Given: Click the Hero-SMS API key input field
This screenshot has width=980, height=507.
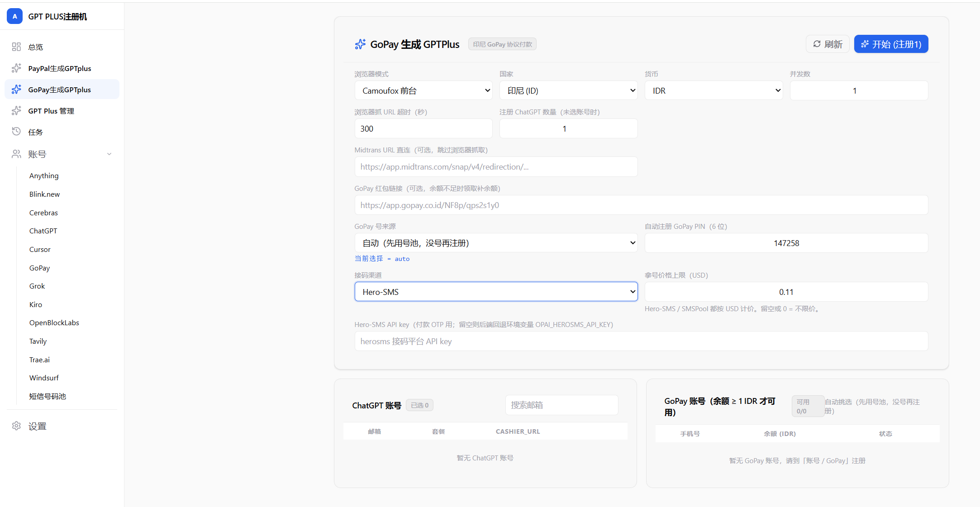Looking at the screenshot, I should pos(641,341).
